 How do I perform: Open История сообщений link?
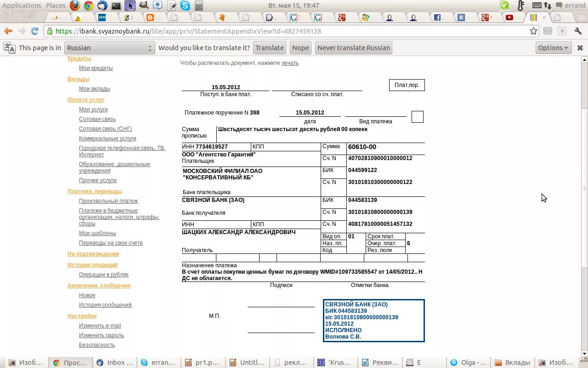(x=105, y=305)
